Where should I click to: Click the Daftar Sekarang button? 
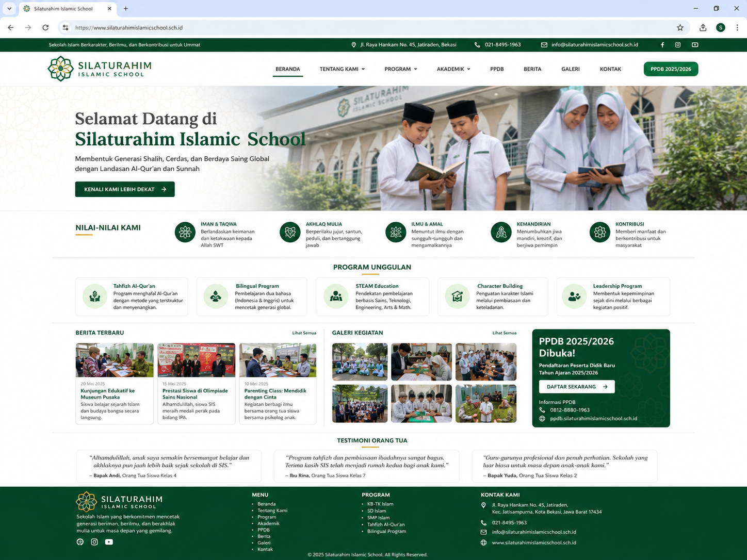577,387
